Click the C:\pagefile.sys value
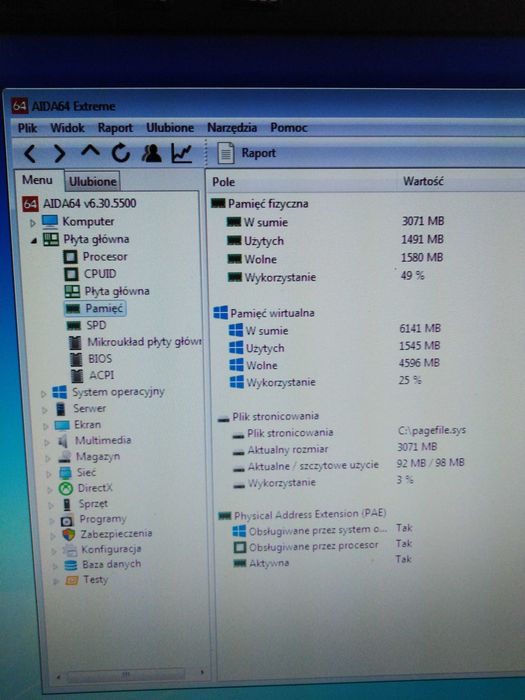The image size is (525, 700). click(x=432, y=430)
